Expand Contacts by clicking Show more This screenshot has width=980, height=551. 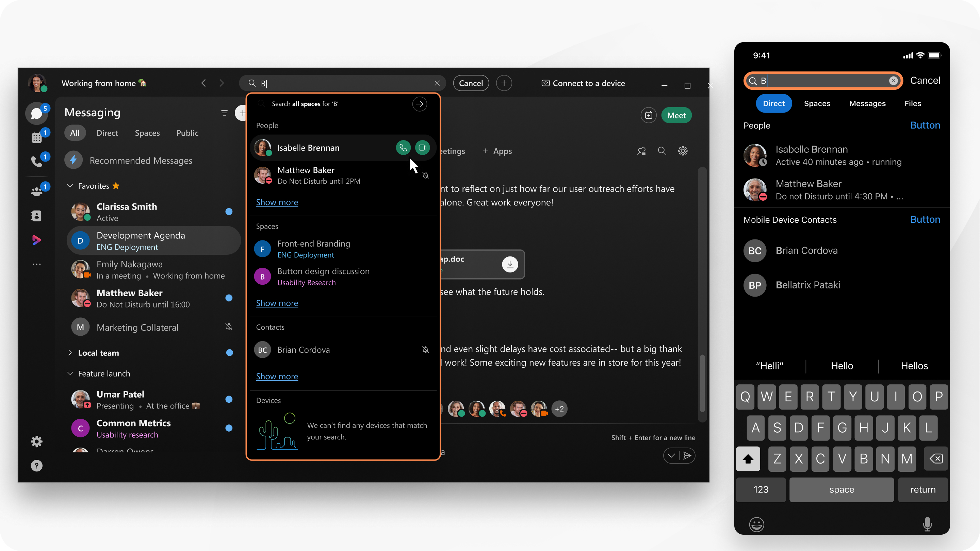coord(277,376)
